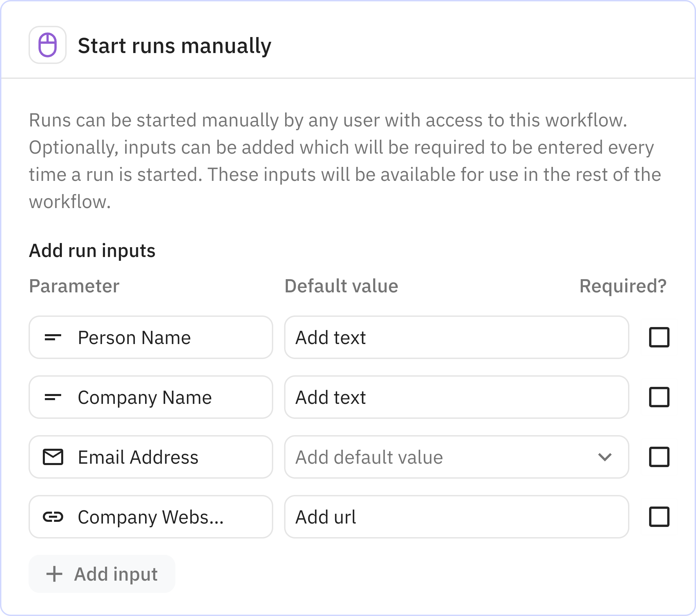The image size is (696, 616).
Task: Click the text-type icon beside Company Name
Action: tap(53, 397)
